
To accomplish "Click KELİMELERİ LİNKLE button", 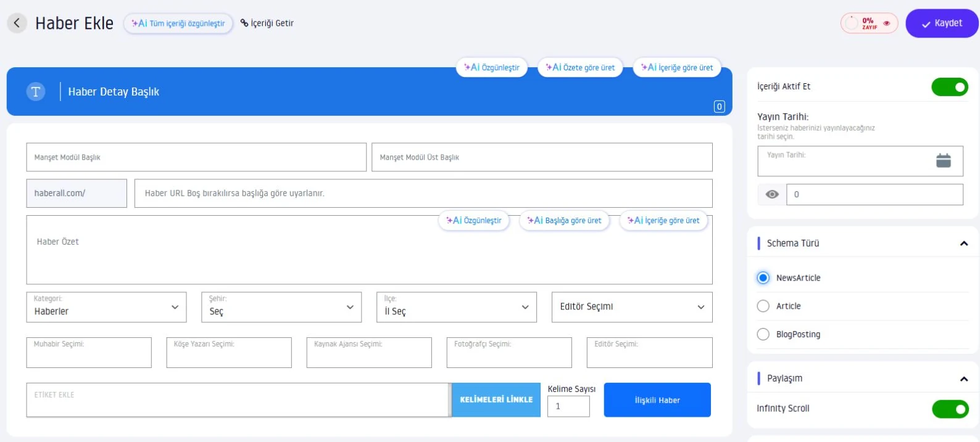I will (496, 400).
